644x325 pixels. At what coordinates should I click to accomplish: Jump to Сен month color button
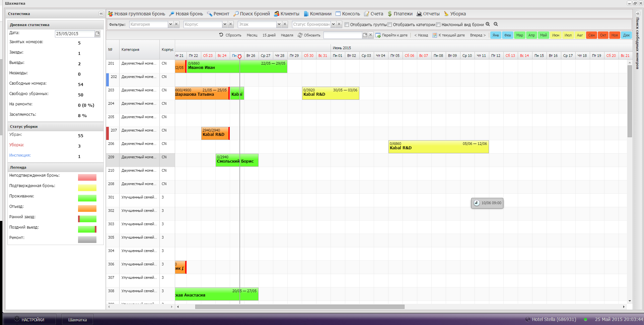coord(592,35)
